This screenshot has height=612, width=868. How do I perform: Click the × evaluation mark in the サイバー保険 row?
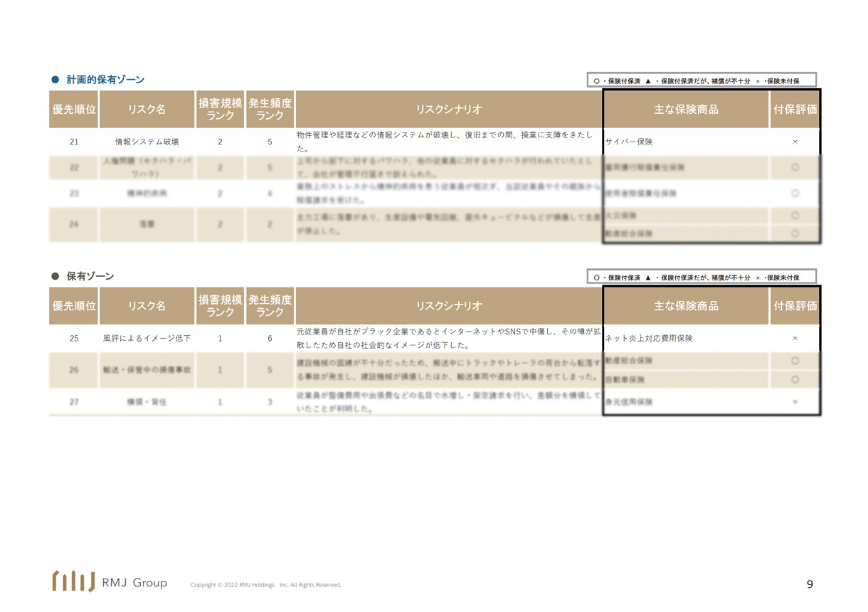(x=795, y=142)
